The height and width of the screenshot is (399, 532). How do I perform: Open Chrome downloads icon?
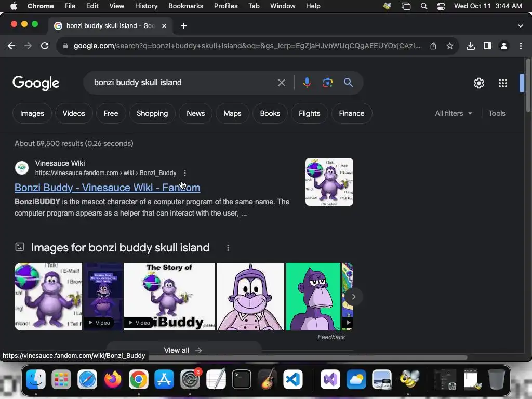click(x=471, y=46)
